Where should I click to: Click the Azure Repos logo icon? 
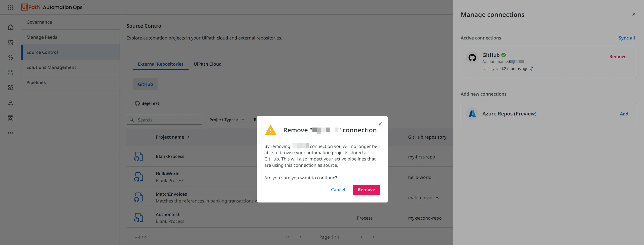472,114
